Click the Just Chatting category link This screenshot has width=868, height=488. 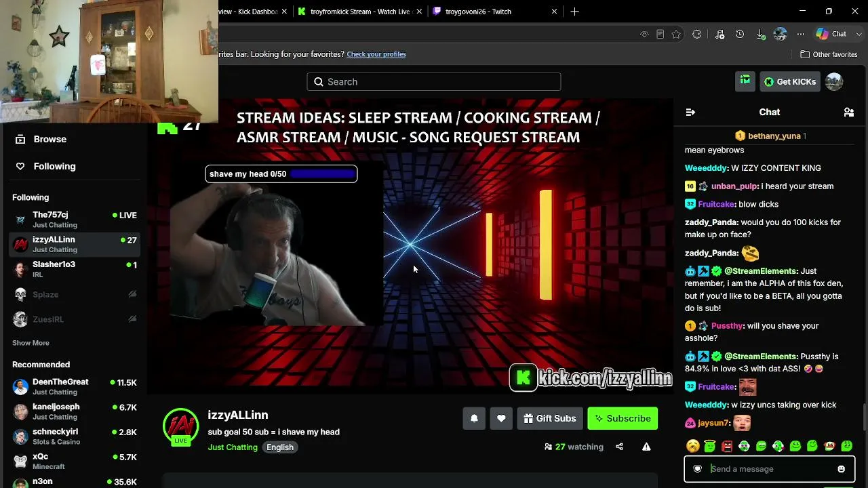tap(233, 447)
